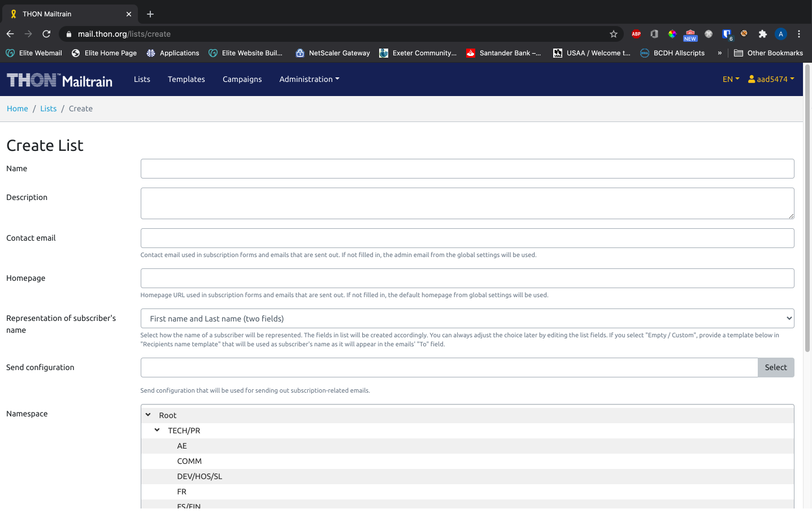Screen dimensions: 812x513
Task: Open the Chrome three-dot menu
Action: (x=799, y=34)
